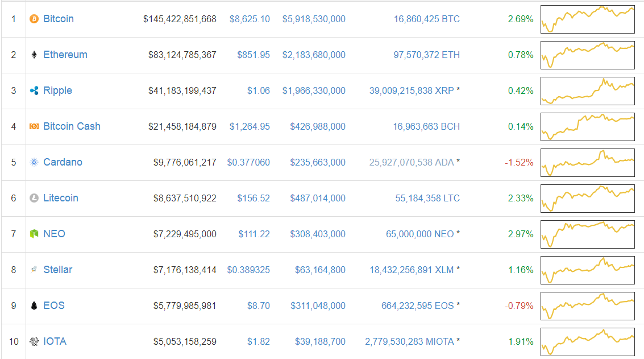
Task: View the EOS price sparkline chart
Action: (x=587, y=305)
